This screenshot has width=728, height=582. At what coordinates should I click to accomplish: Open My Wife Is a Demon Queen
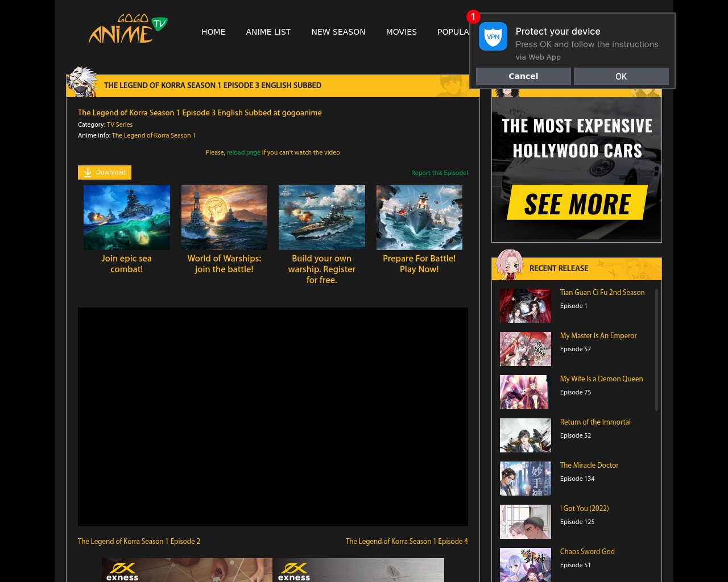coord(601,379)
